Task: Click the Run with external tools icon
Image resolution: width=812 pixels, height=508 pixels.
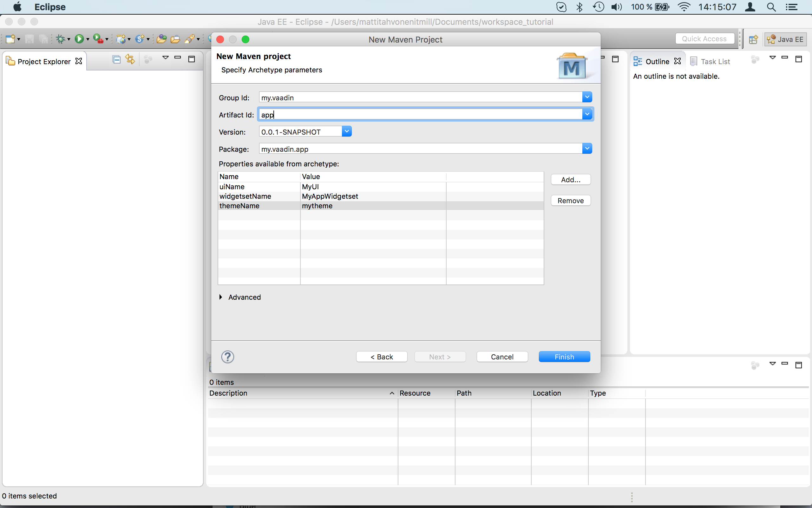Action: [x=98, y=39]
